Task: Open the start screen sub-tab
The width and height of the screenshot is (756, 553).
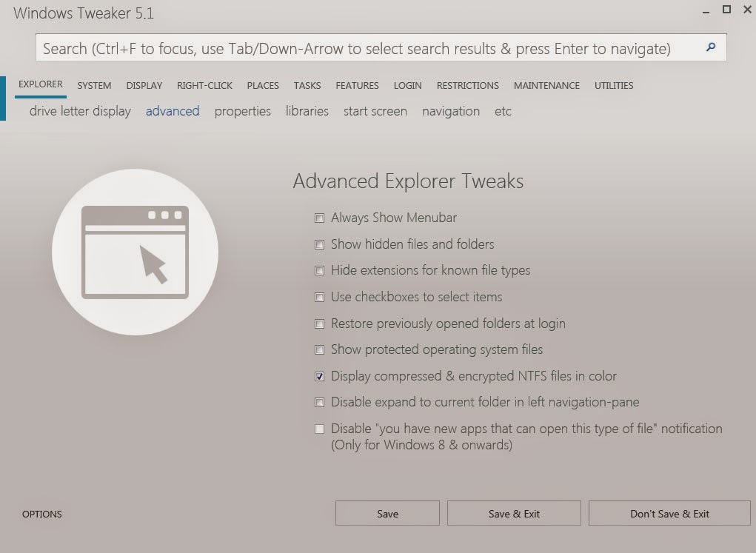Action: (375, 111)
